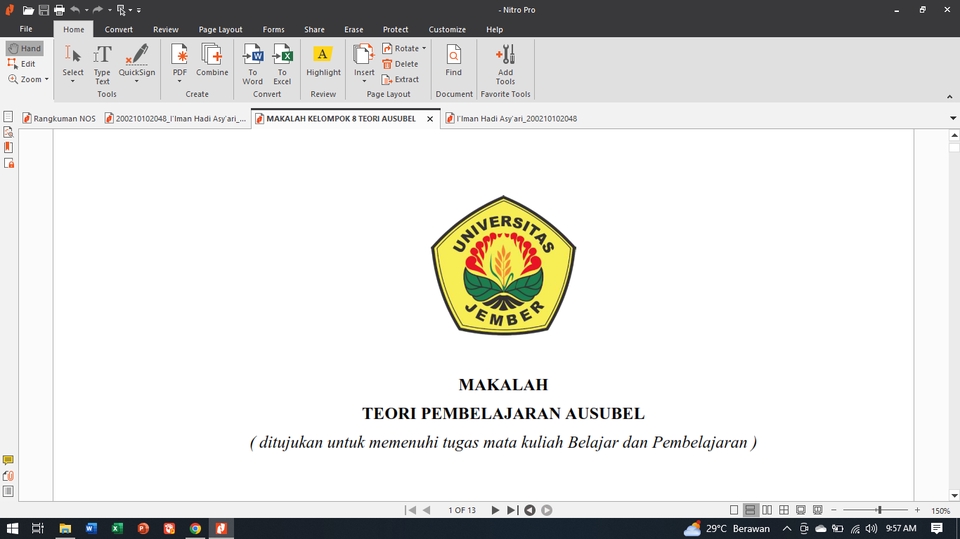960x539 pixels.
Task: Open the Help ribbon tab
Action: click(x=494, y=29)
